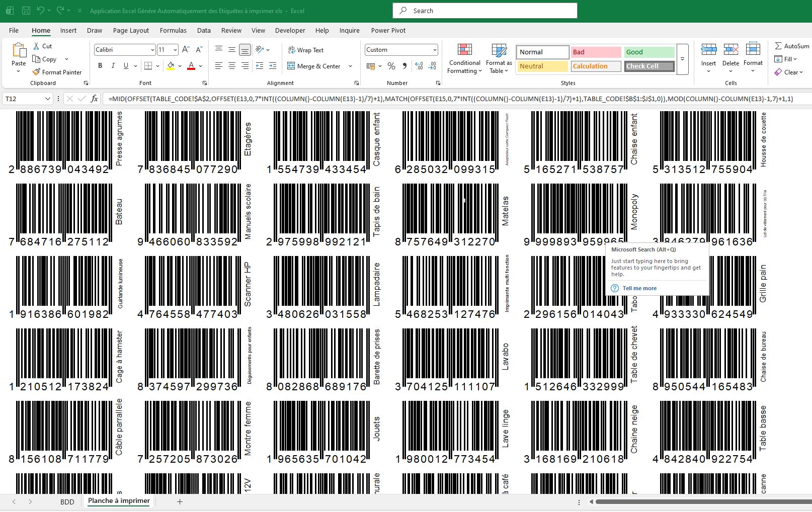This screenshot has height=512, width=812.
Task: Click Increase Decimal icon
Action: coord(419,66)
